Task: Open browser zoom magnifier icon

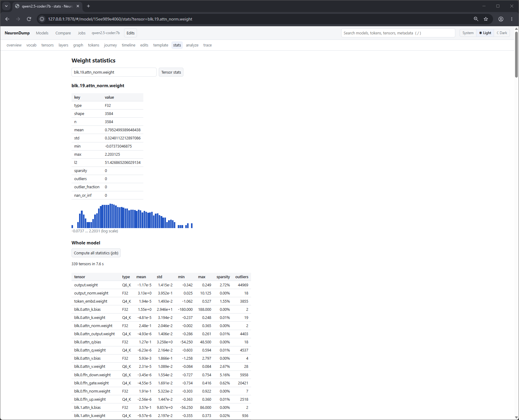Action: [x=476, y=19]
